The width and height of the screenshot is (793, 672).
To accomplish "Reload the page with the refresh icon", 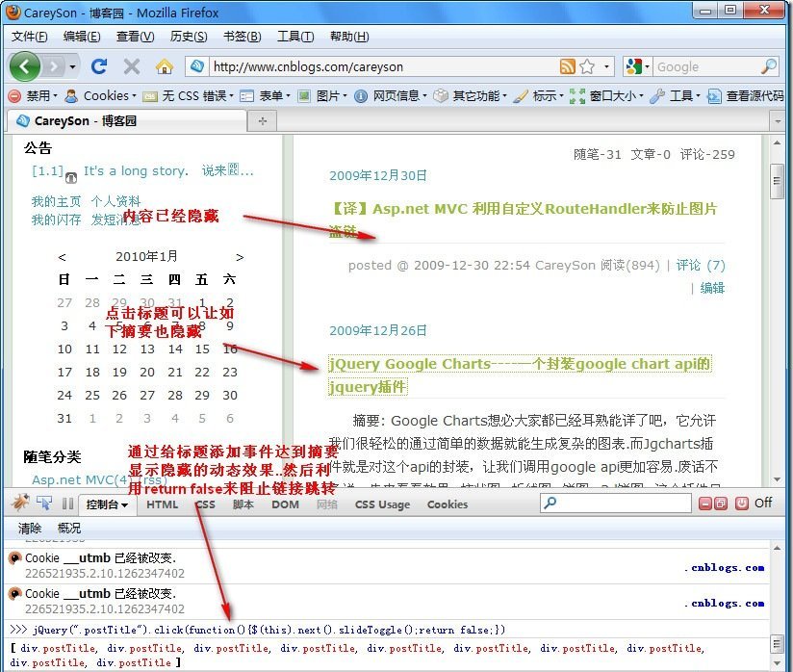I will coord(99,66).
